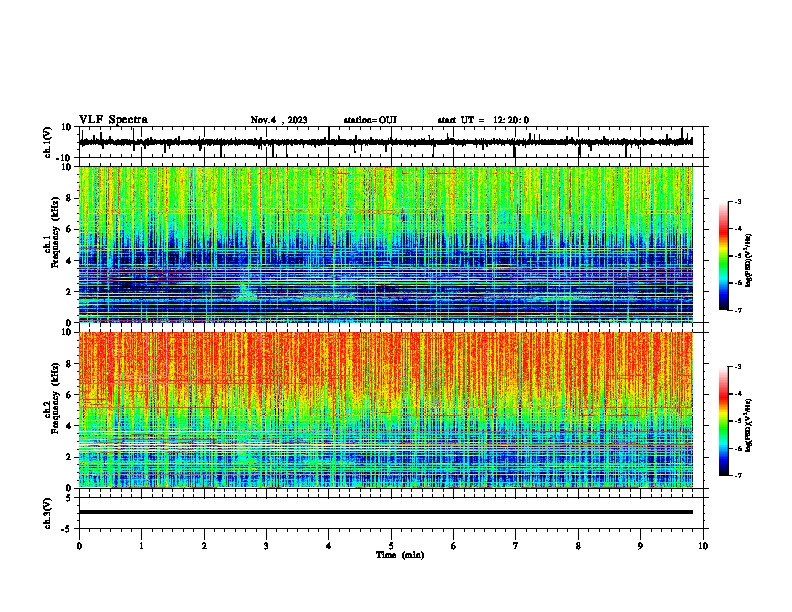The height and width of the screenshot is (612, 792).
Task: Click the "6" kHz tick on ch.2 spectrogram axis
Action: click(70, 395)
